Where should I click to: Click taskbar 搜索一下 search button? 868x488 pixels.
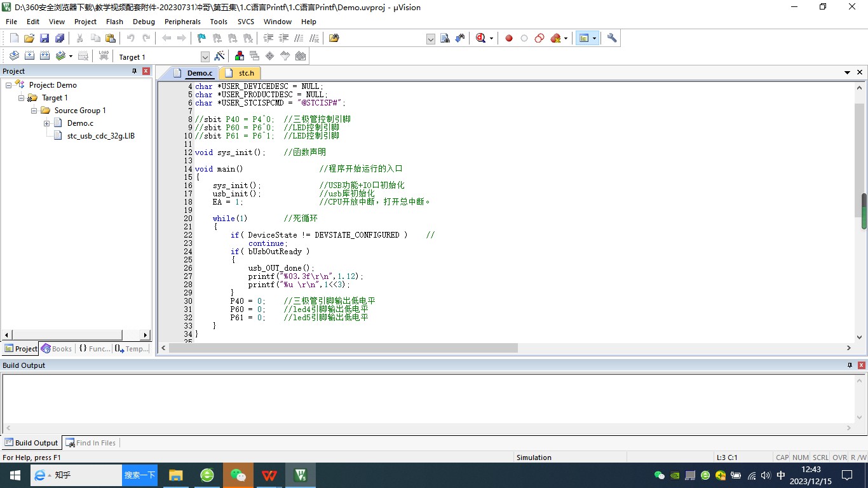click(x=140, y=475)
